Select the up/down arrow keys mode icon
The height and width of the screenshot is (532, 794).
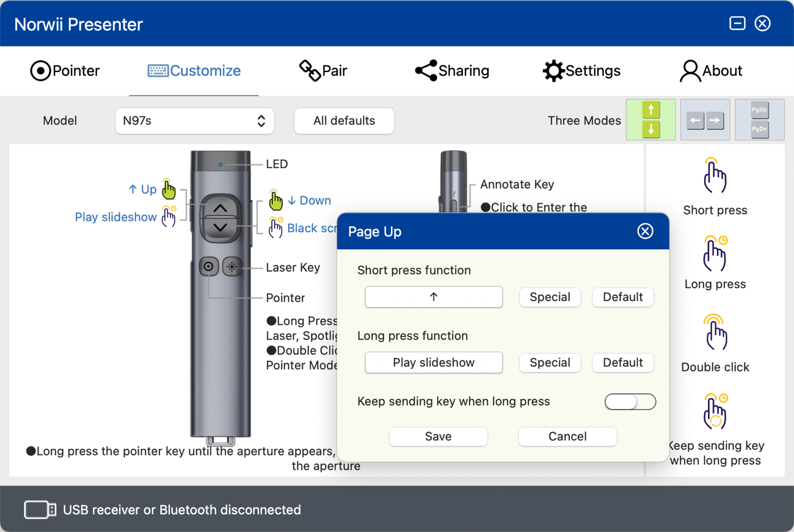click(x=650, y=120)
